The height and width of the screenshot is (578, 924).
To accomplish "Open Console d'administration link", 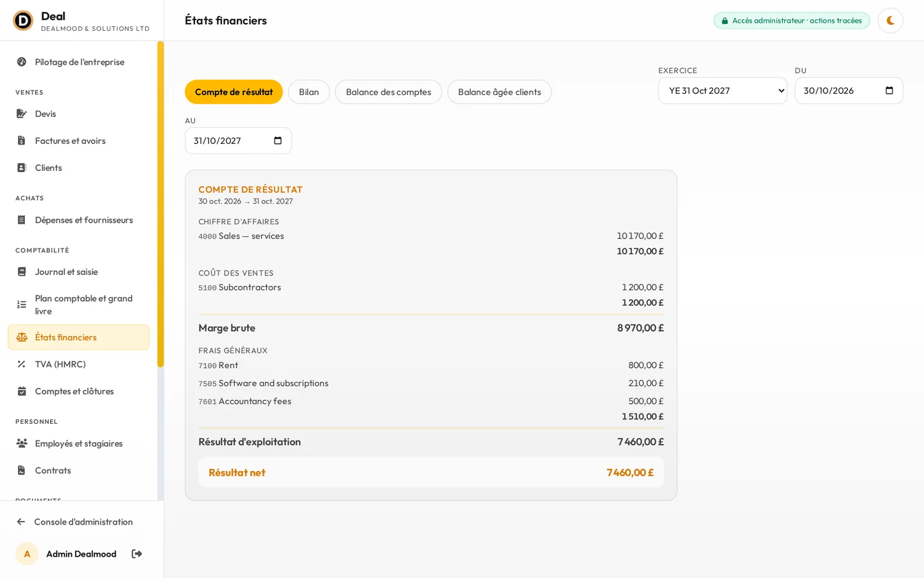I will coord(83,522).
